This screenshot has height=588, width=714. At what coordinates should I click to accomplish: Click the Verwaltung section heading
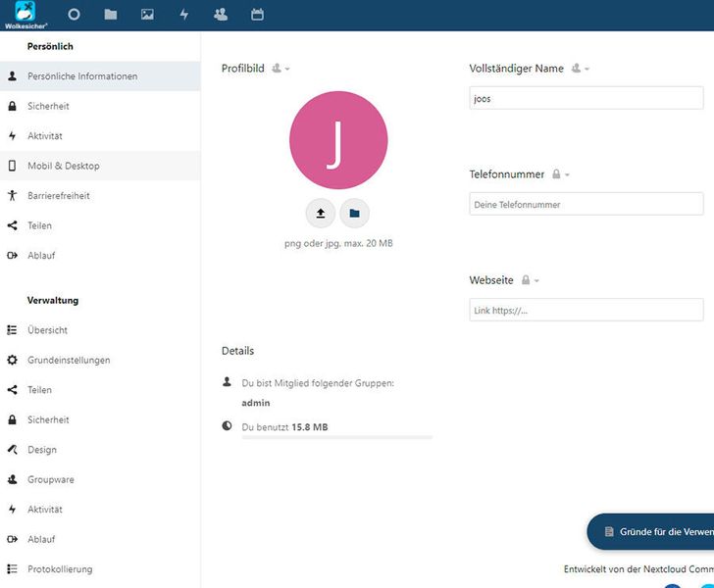(53, 301)
